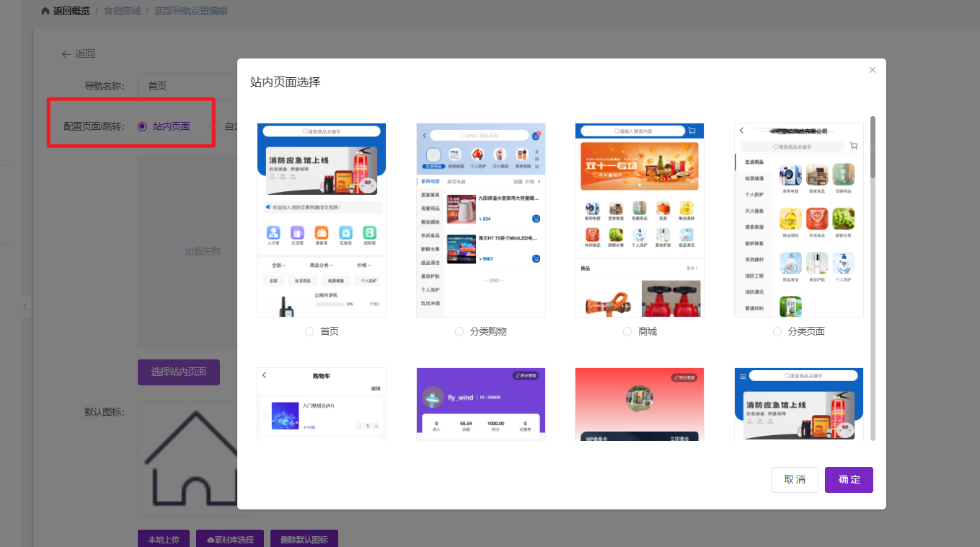Click the house default icon preview

coord(195,458)
